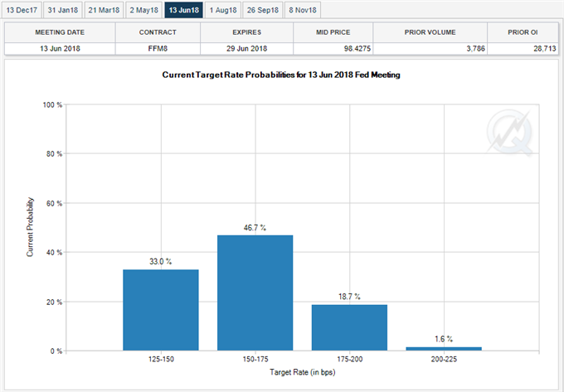Select the 13 Jun 2018 meeting date cell
Image resolution: width=564 pixels, height=392 pixels.
60,49
